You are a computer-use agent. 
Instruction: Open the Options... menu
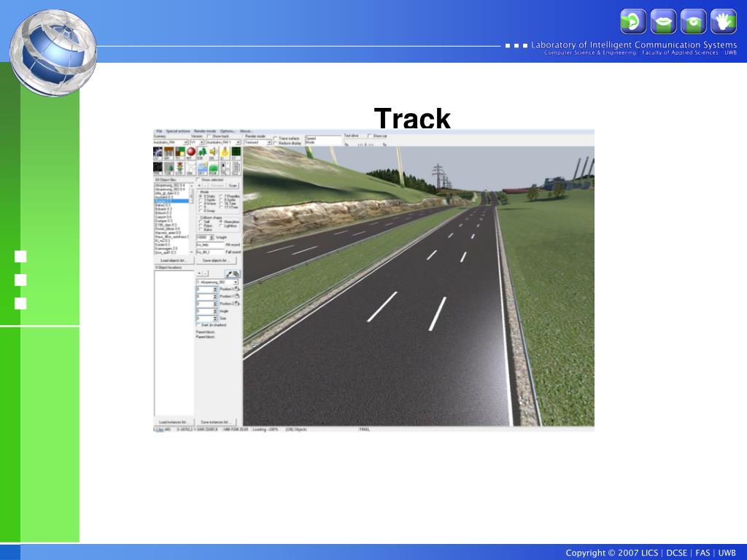point(228,131)
